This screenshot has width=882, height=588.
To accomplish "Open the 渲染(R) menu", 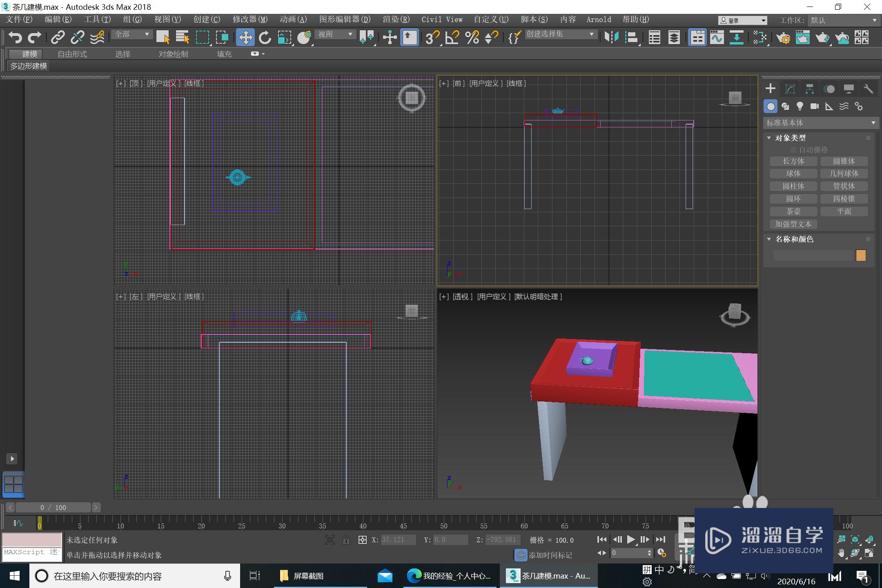I will click(396, 20).
